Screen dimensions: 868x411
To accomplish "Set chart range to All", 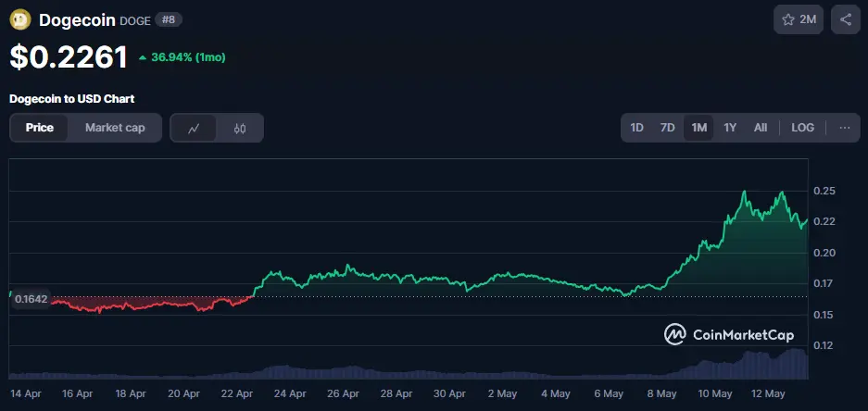I will coord(761,128).
